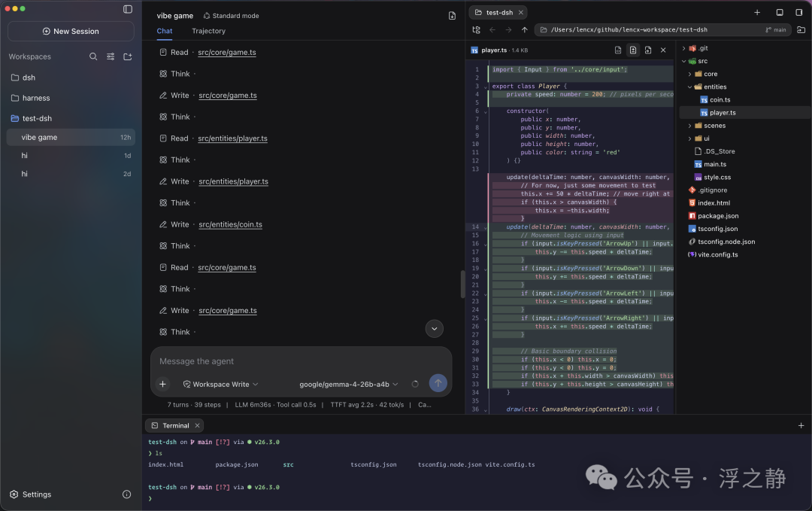Expand the core folder in file tree
The height and width of the screenshot is (511, 812).
(706, 74)
